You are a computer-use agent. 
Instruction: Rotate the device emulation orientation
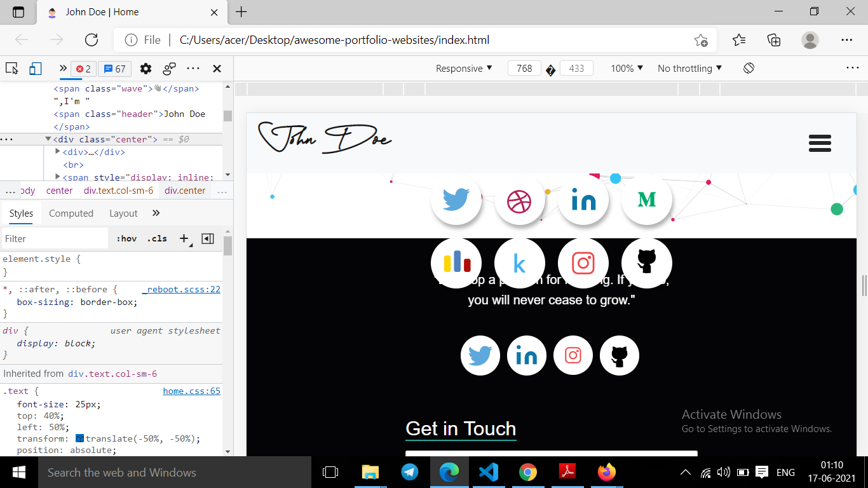tap(749, 68)
